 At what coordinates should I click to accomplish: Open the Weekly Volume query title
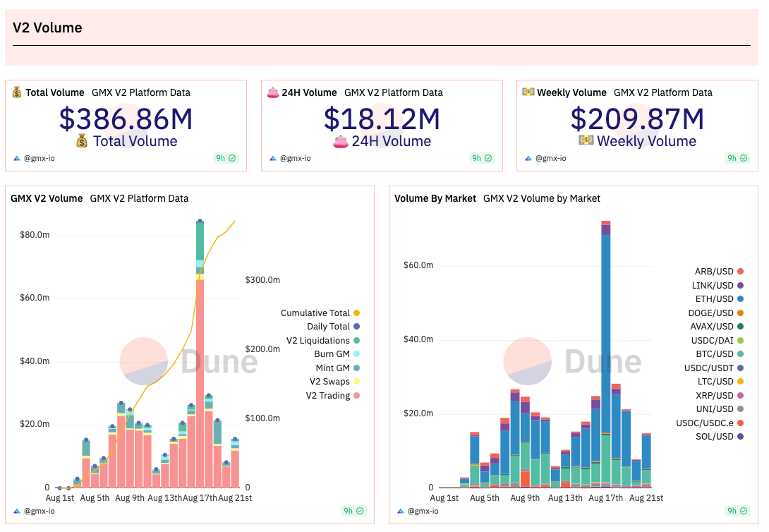click(572, 92)
